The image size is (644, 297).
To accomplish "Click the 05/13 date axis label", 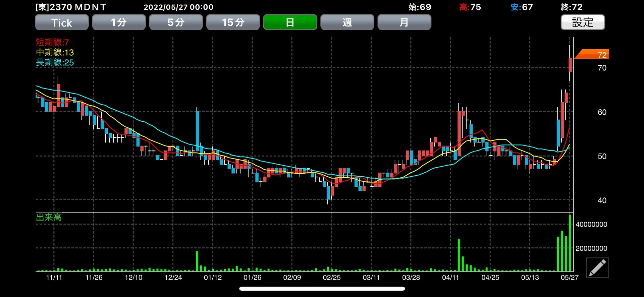I will 530,278.
